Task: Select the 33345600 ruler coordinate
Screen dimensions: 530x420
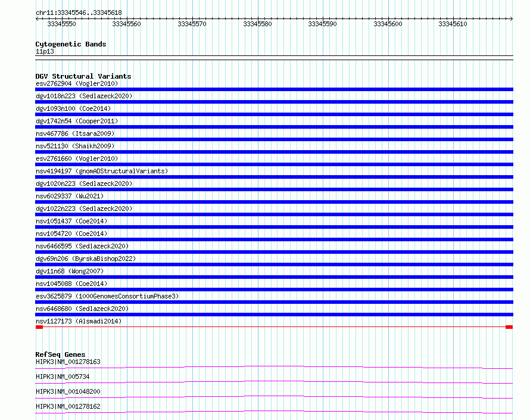Action: click(388, 24)
